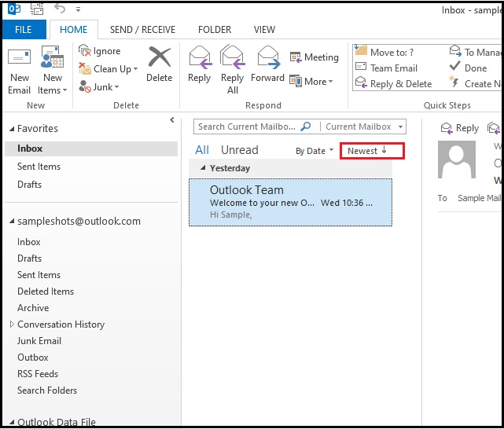Switch to the VIEW tab
This screenshot has width=504, height=429.
click(x=264, y=30)
